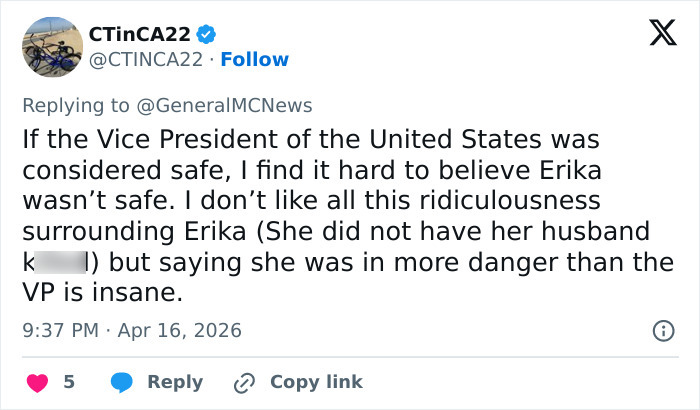The height and width of the screenshot is (410, 700).
Task: Click the 'Apr 16, 2026' date
Action: (x=180, y=330)
